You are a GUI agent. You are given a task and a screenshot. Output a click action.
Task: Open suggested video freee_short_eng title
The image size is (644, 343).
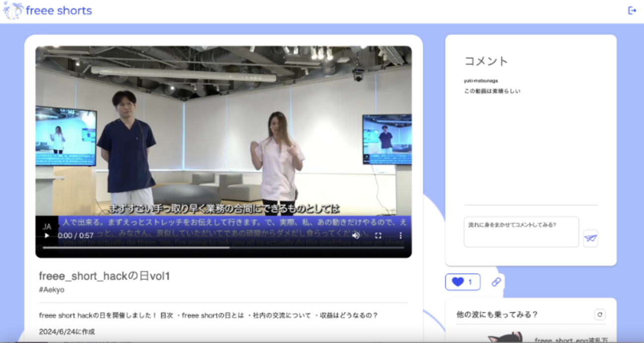(x=570, y=340)
